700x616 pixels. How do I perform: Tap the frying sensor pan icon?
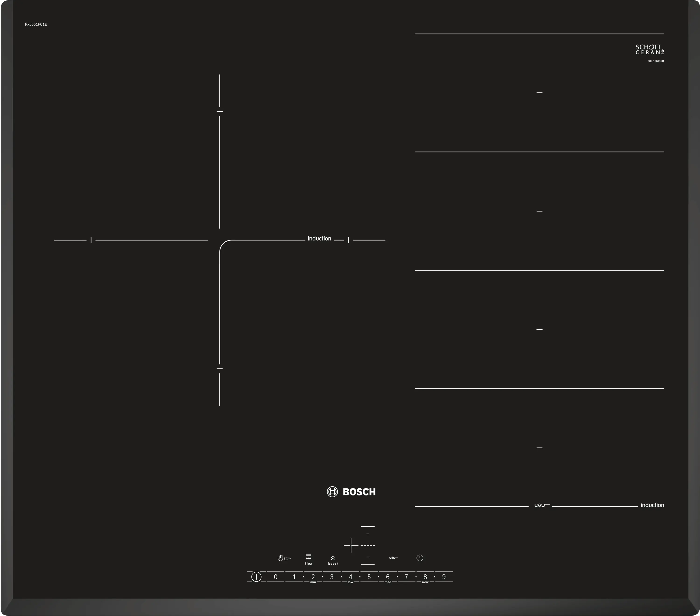click(x=393, y=558)
